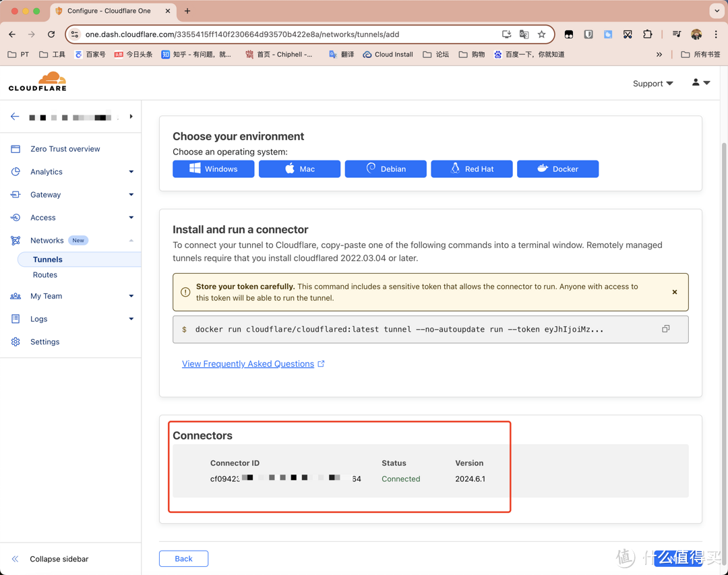Click the Back button
Image resolution: width=728 pixels, height=575 pixels.
(183, 558)
